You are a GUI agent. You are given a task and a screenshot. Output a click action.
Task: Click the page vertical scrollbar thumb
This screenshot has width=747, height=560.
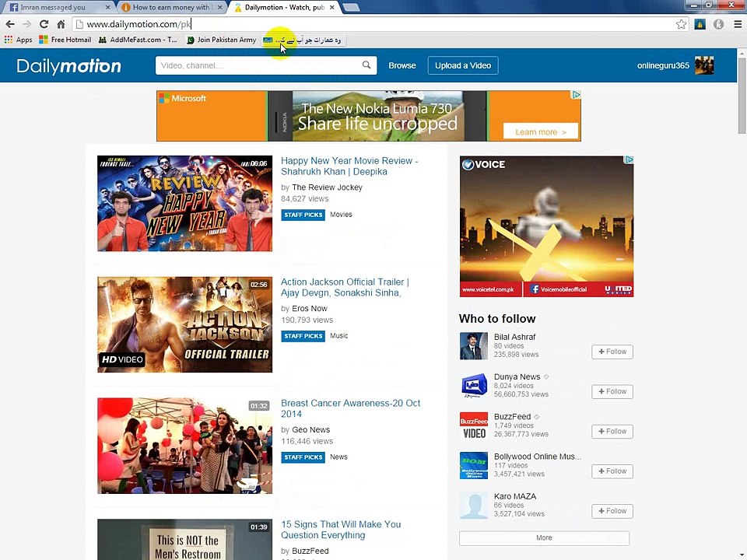click(742, 95)
